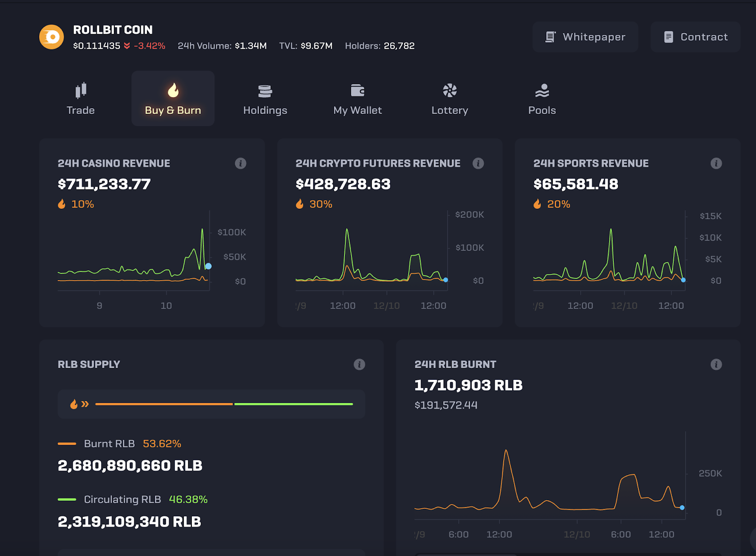Click the Buy & Burn flame icon
Image resolution: width=756 pixels, height=556 pixels.
pyautogui.click(x=173, y=90)
